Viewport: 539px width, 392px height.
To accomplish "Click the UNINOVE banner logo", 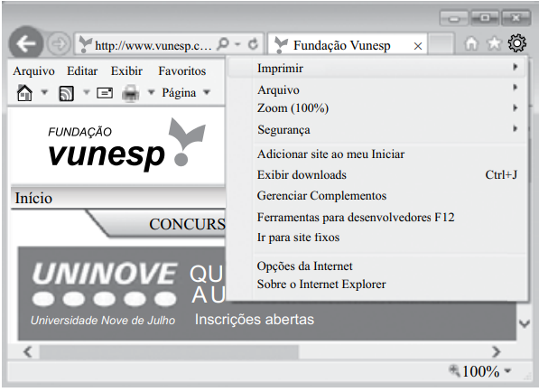I will point(104,284).
